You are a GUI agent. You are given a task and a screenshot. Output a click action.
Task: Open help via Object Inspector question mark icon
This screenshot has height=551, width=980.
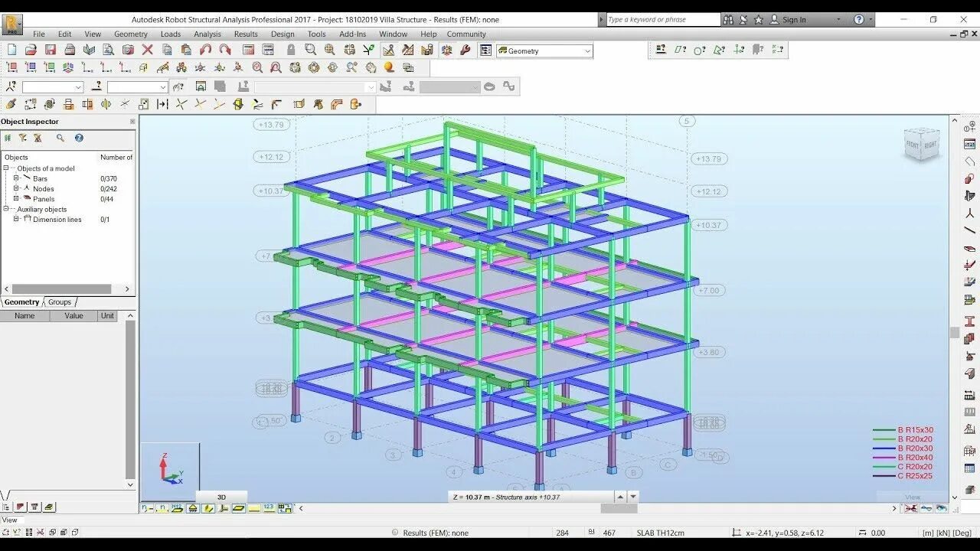(79, 138)
